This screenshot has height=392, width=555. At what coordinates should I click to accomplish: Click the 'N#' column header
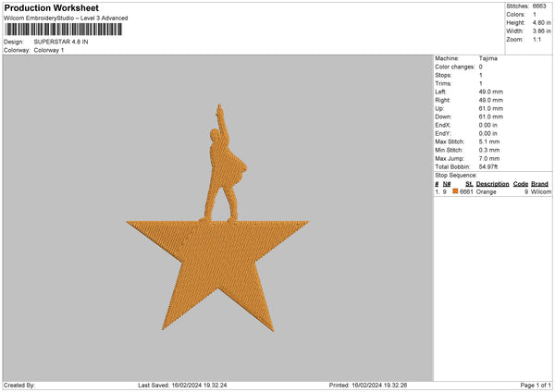[447, 184]
